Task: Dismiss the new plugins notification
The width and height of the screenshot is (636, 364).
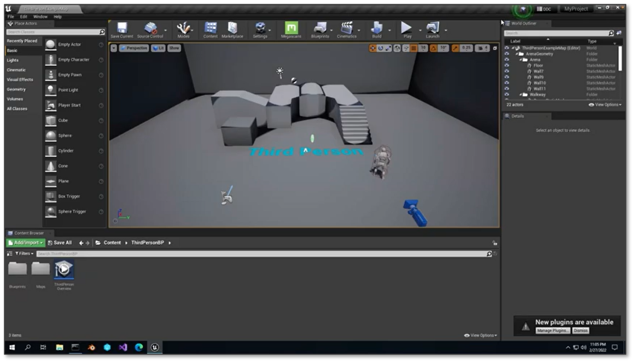Action: 580,330
